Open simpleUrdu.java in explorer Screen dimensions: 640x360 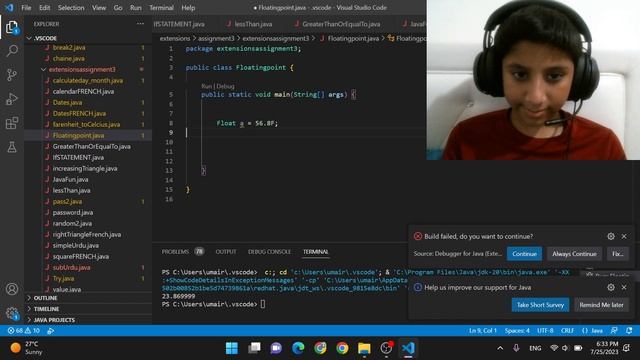tap(76, 245)
